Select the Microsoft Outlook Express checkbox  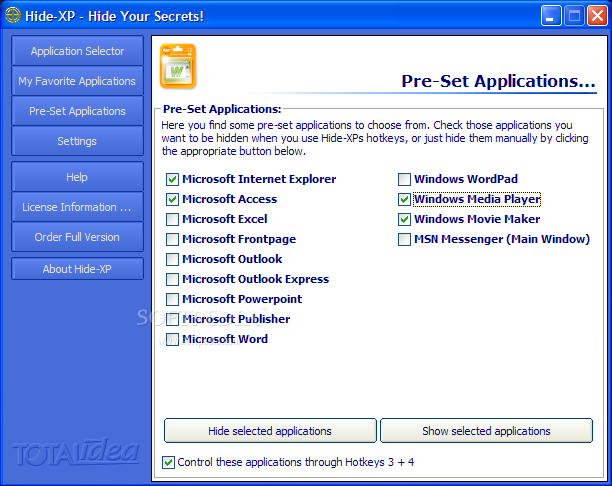(172, 279)
